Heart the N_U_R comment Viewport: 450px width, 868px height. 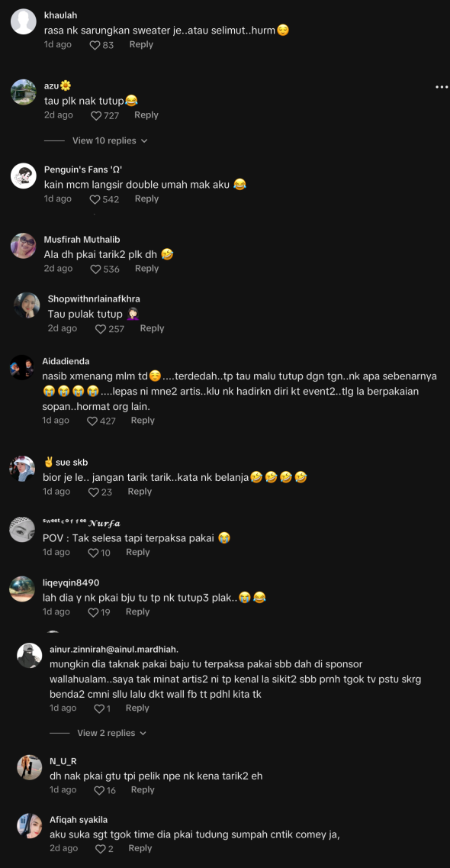[x=99, y=790]
